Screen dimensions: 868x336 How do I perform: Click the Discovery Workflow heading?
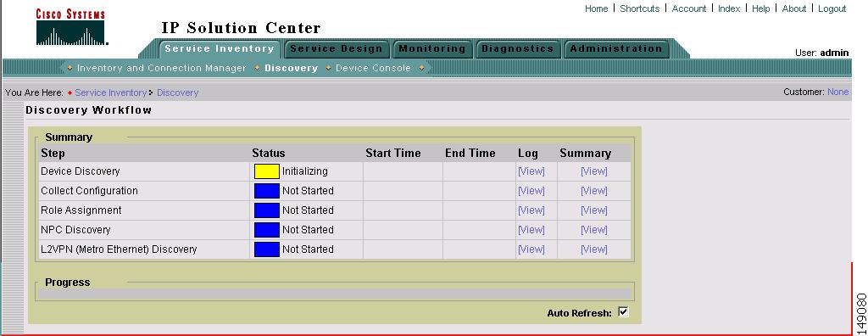pos(88,110)
